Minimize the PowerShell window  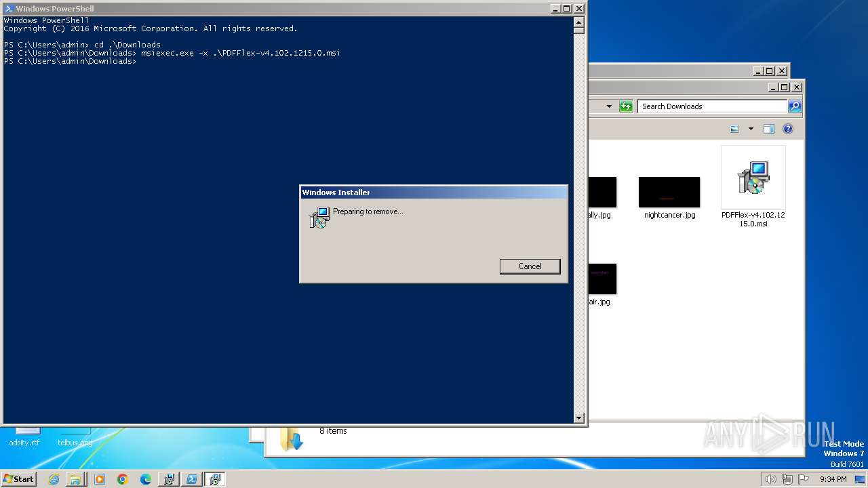pos(555,9)
